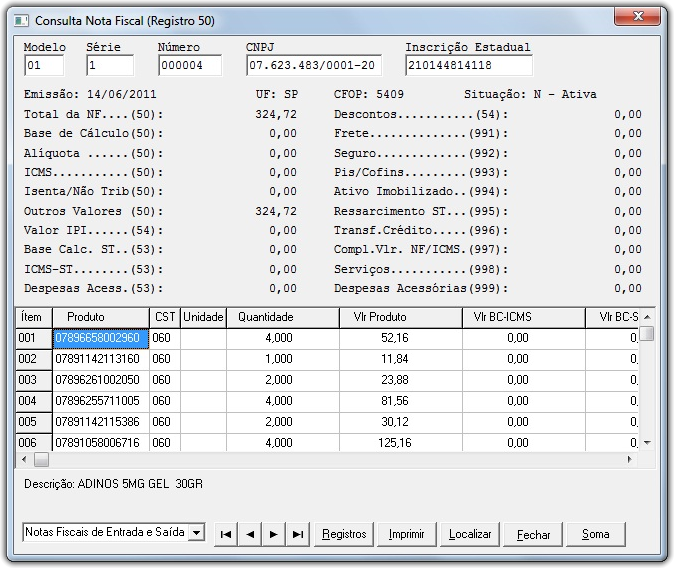Click the vertical scrollbar down arrow
Image resolution: width=674 pixels, height=568 pixels.
[x=647, y=442]
